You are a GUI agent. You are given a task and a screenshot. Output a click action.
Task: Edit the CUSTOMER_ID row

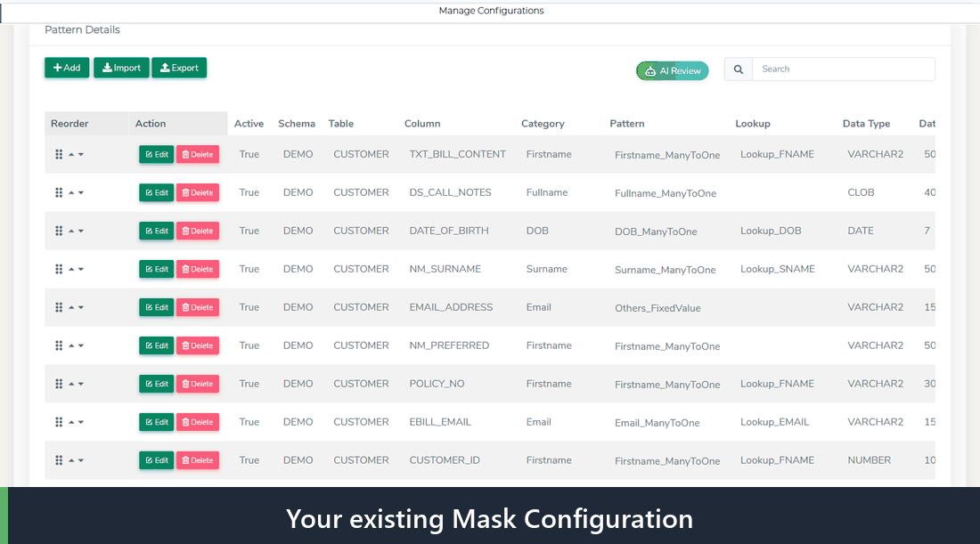(x=156, y=460)
